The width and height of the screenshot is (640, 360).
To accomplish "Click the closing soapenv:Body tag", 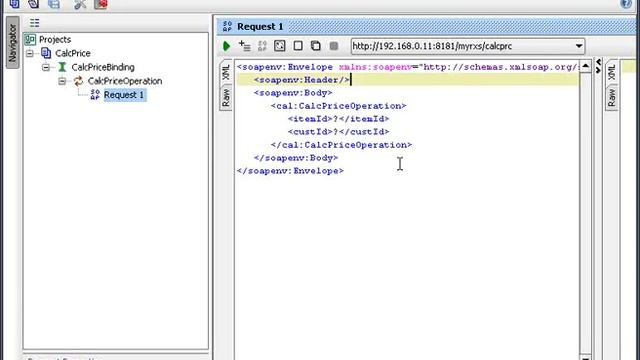I will click(x=296, y=158).
